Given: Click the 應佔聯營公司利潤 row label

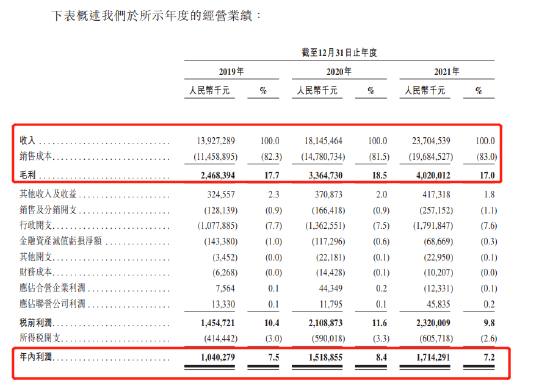Looking at the screenshot, I should tap(52, 303).
